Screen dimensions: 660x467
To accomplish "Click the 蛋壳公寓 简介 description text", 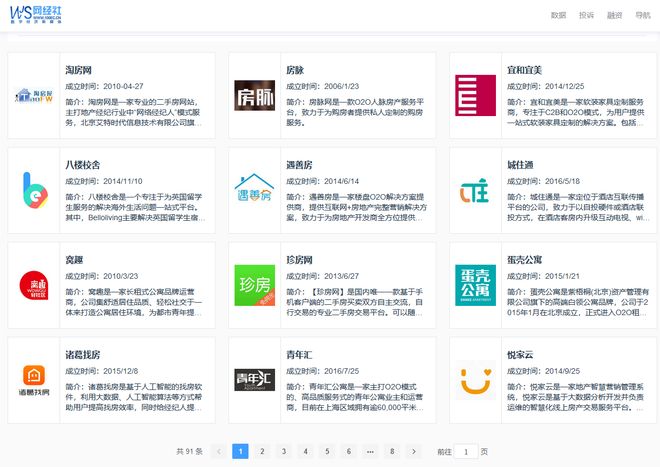I will (x=578, y=302).
